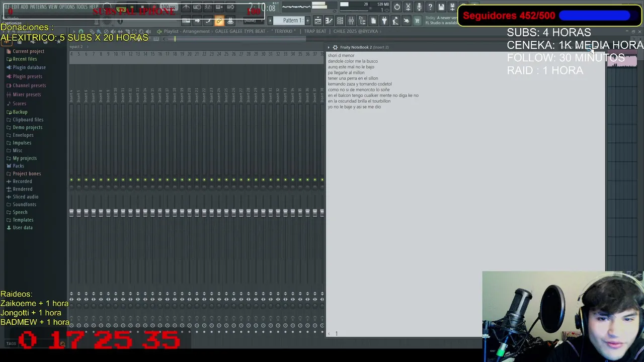The height and width of the screenshot is (362, 644).
Task: Toggle the metronome icon
Action: click(186, 7)
